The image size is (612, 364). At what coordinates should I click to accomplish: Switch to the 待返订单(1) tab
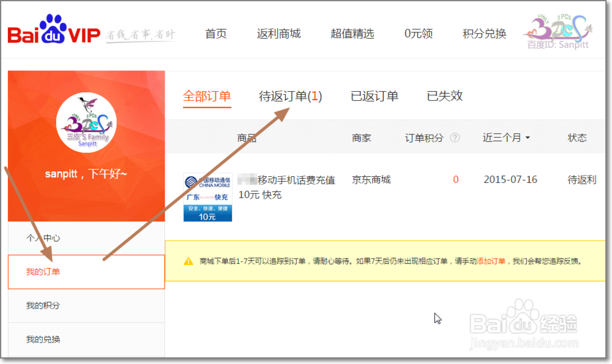click(290, 96)
